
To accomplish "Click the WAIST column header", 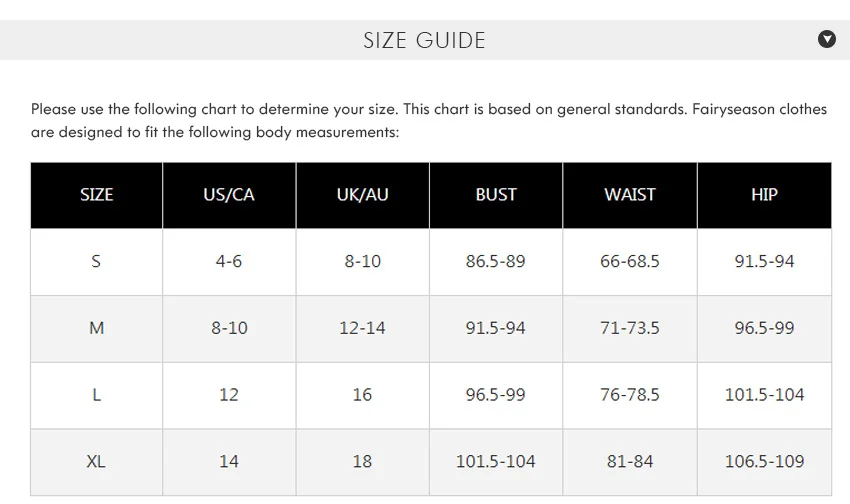I will pyautogui.click(x=630, y=195).
